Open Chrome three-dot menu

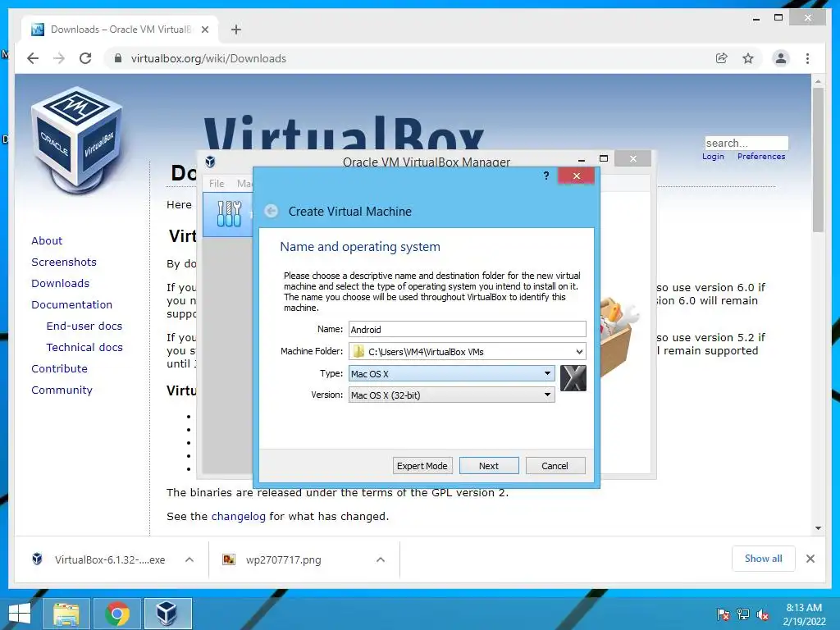(807, 58)
